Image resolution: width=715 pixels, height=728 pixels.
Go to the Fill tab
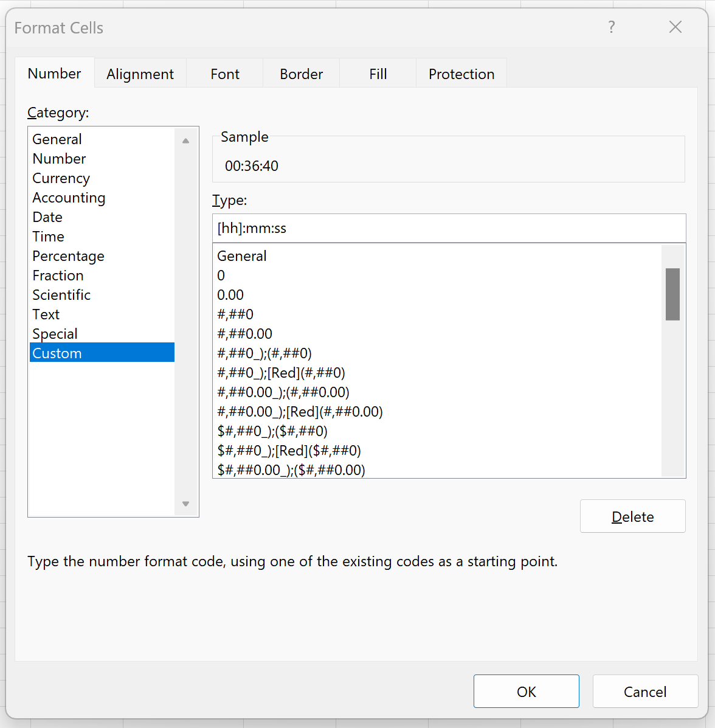(378, 74)
